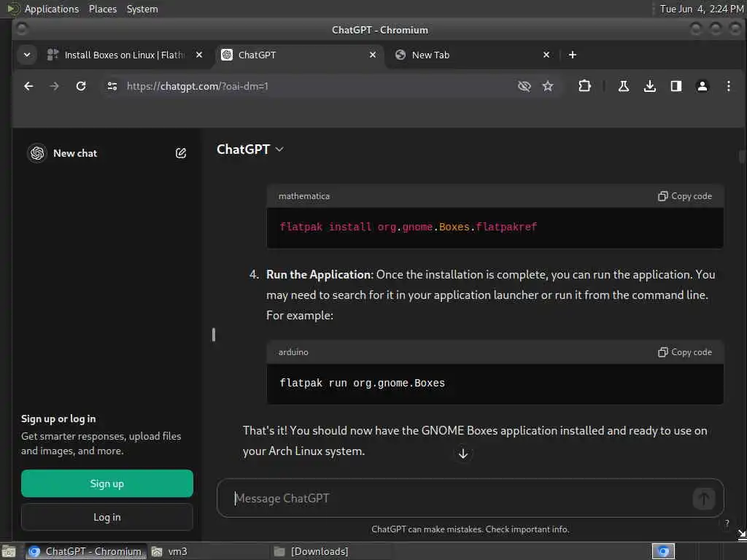Viewport: 747px width, 560px height.
Task: Open the Downloads toolbar icon
Action: 650,86
